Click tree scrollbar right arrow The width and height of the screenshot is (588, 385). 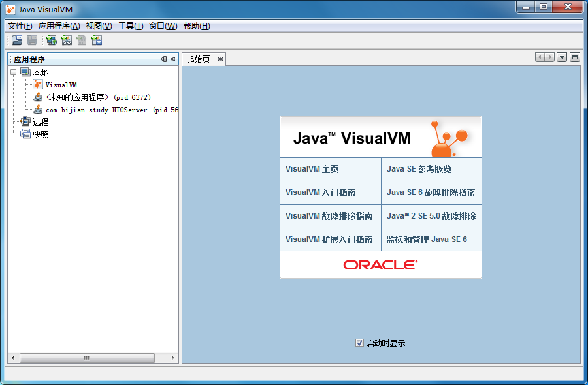coord(172,358)
